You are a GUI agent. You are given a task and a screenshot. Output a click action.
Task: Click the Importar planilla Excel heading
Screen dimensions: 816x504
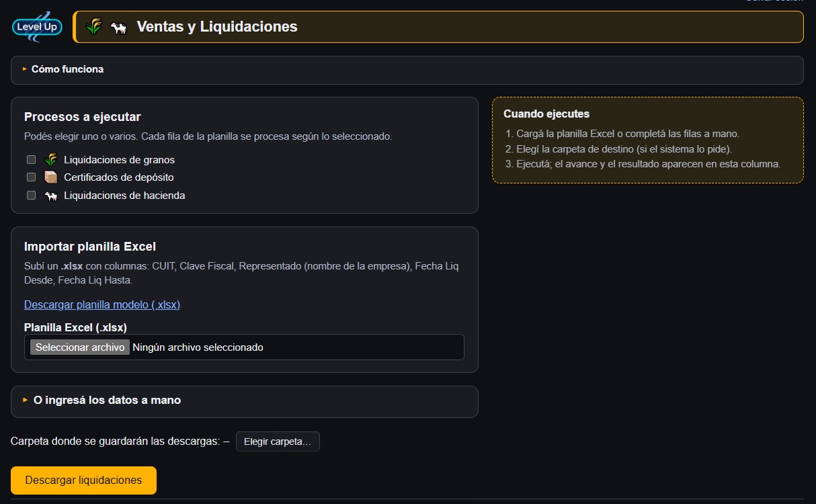pyautogui.click(x=90, y=247)
